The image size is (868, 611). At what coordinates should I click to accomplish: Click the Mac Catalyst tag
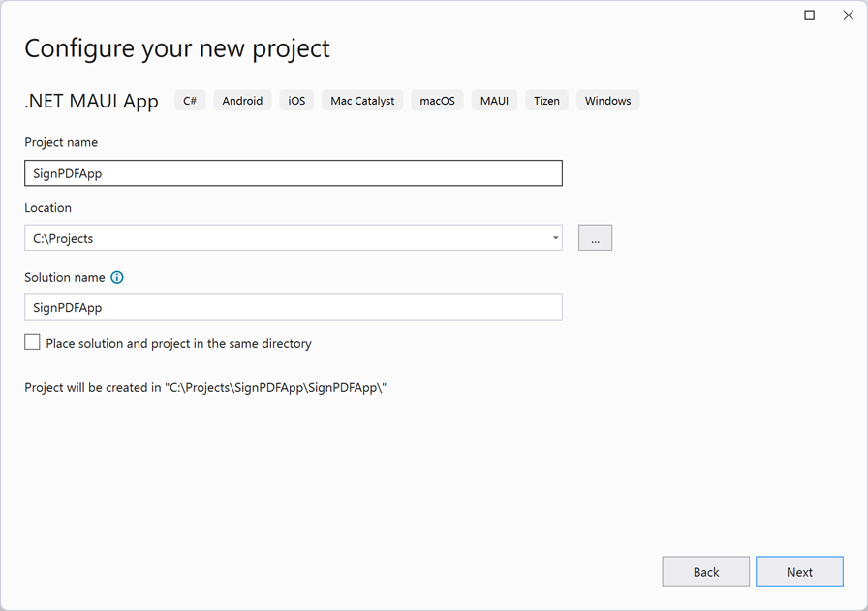click(361, 100)
